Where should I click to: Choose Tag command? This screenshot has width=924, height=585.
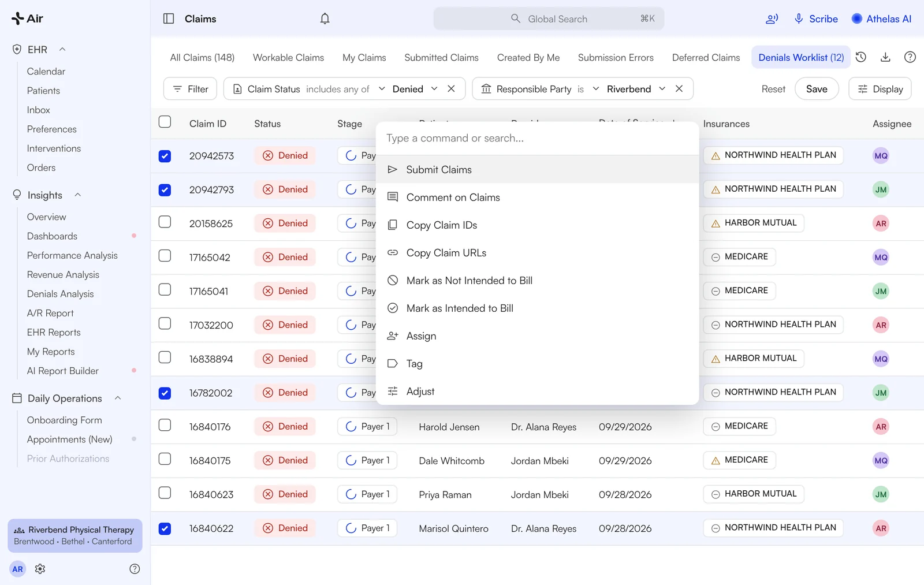pyautogui.click(x=537, y=364)
